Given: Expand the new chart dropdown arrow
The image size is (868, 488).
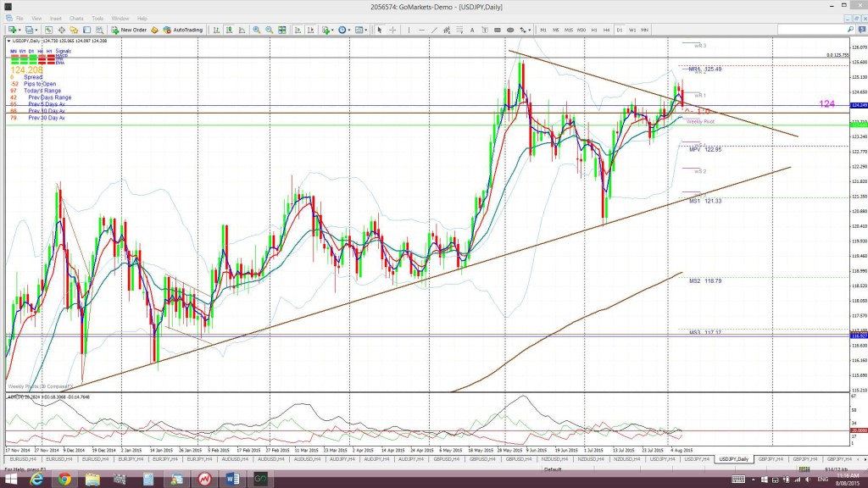Looking at the screenshot, I should [x=19, y=30].
